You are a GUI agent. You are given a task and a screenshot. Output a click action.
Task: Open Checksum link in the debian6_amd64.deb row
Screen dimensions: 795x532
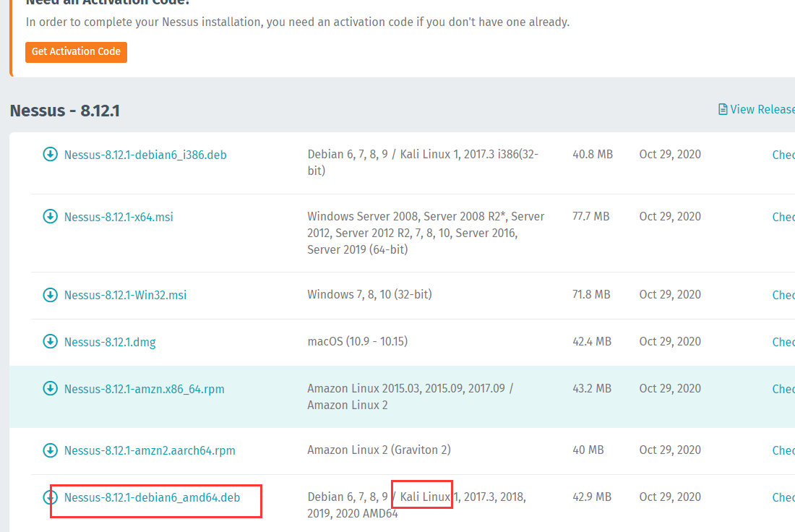click(783, 497)
